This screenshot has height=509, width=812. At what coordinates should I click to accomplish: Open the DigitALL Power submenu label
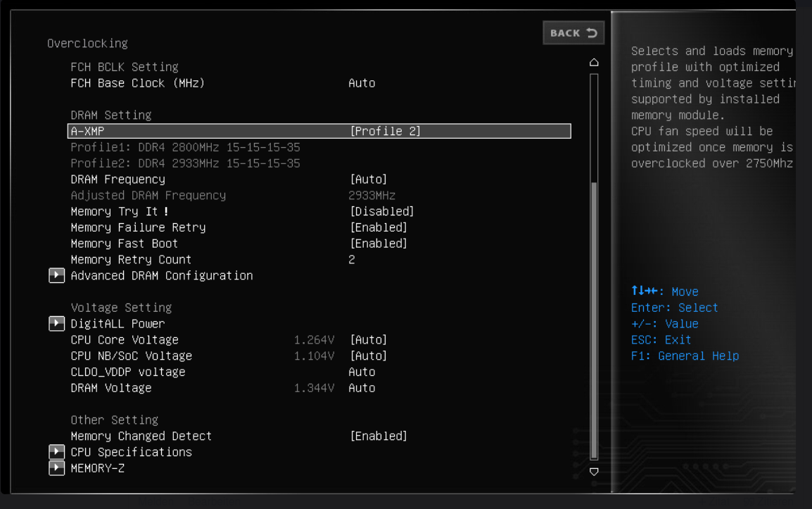pos(118,323)
